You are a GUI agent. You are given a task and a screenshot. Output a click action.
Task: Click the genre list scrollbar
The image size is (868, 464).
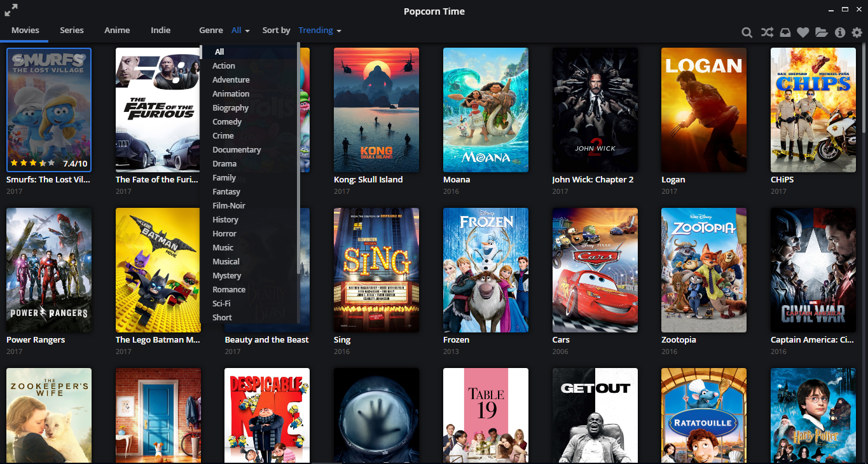pyautogui.click(x=298, y=159)
